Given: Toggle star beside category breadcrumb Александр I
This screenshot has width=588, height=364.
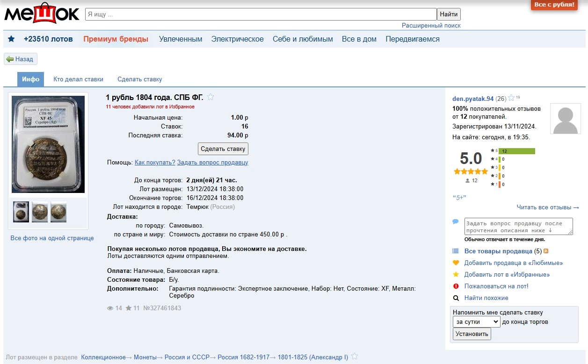Looking at the screenshot, I should [355, 357].
